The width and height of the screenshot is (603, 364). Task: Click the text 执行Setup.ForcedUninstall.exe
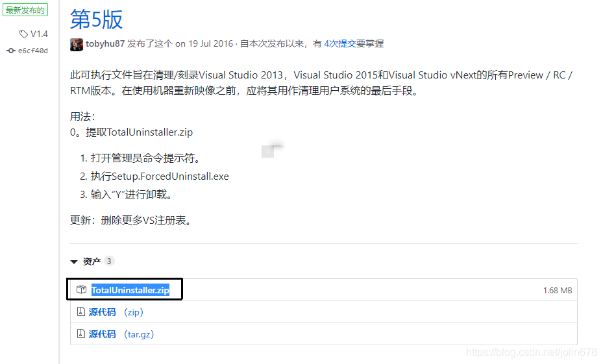point(160,176)
